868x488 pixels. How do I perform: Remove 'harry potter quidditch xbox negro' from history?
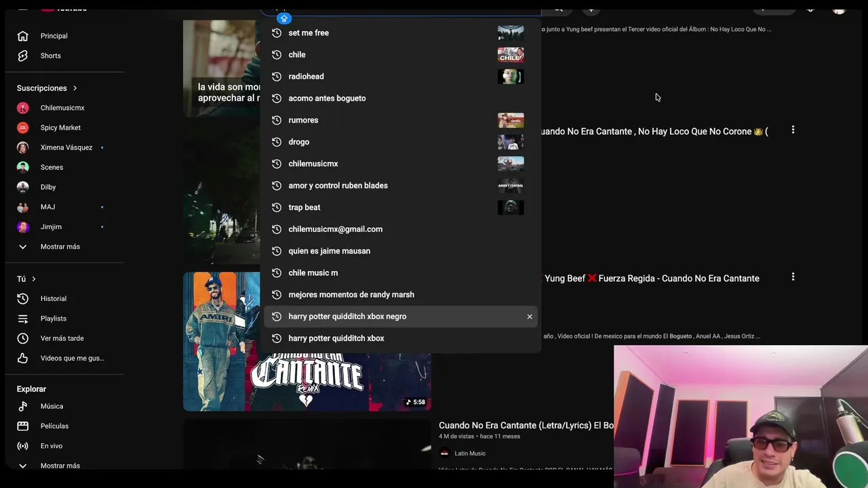click(530, 317)
